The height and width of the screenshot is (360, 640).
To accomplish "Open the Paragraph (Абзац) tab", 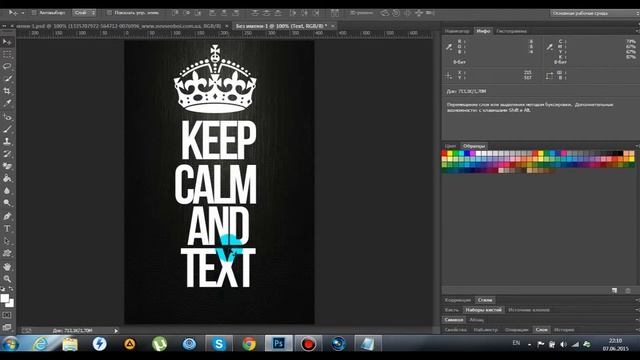I will [476, 320].
